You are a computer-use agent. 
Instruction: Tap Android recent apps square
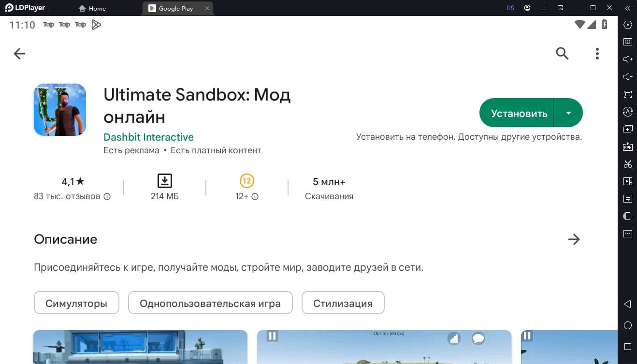click(627, 347)
